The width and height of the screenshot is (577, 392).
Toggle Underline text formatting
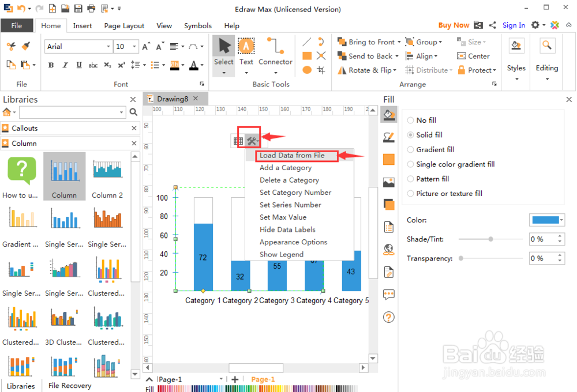click(x=78, y=65)
